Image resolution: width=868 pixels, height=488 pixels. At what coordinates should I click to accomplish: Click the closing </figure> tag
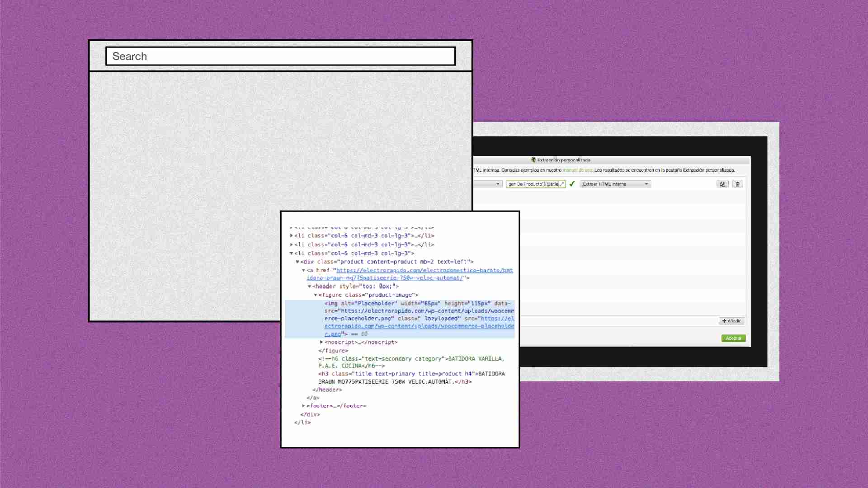tap(333, 351)
